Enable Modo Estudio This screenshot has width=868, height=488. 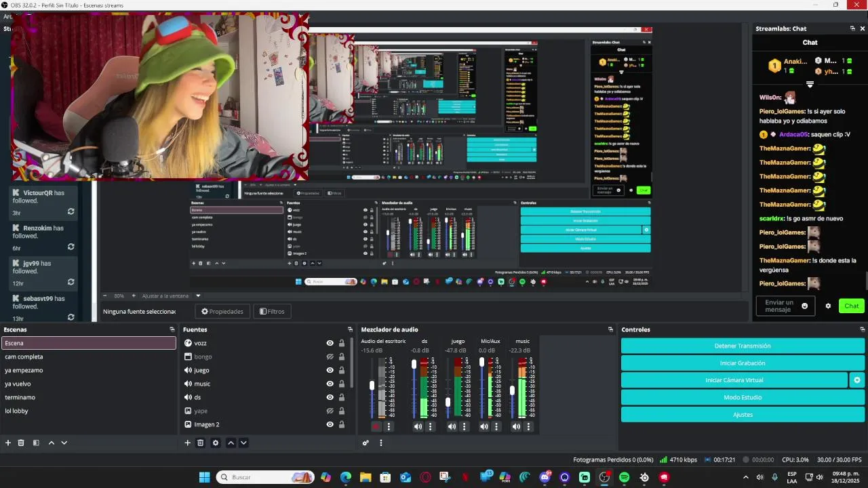click(x=743, y=397)
